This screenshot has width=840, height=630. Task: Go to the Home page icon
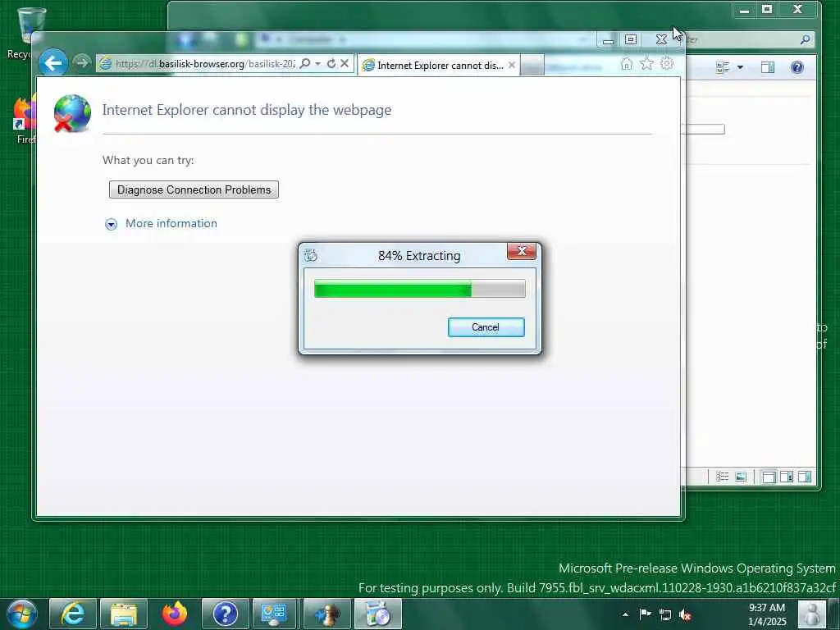click(x=626, y=64)
